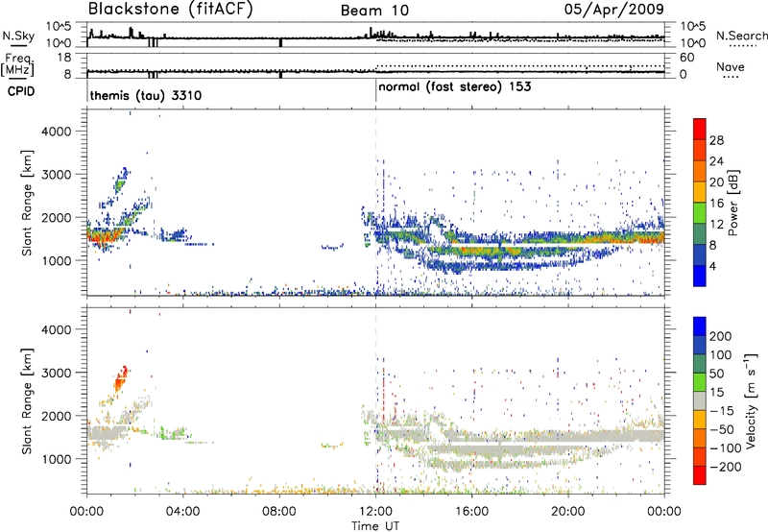Click the velocity scale value '-200'
Screen dimensions: 768x532
pyautogui.click(x=725, y=467)
